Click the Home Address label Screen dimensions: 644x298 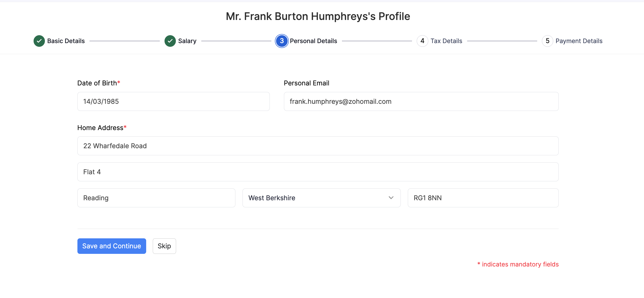[x=102, y=128]
